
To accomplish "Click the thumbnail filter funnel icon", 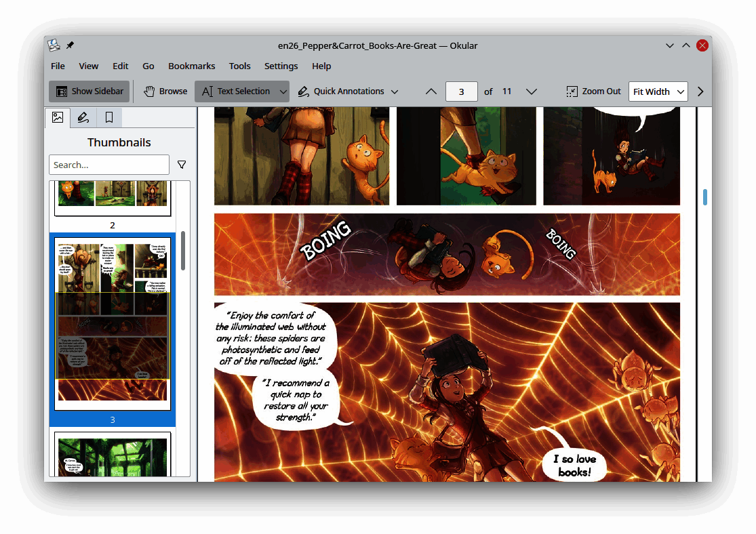I will [x=182, y=165].
